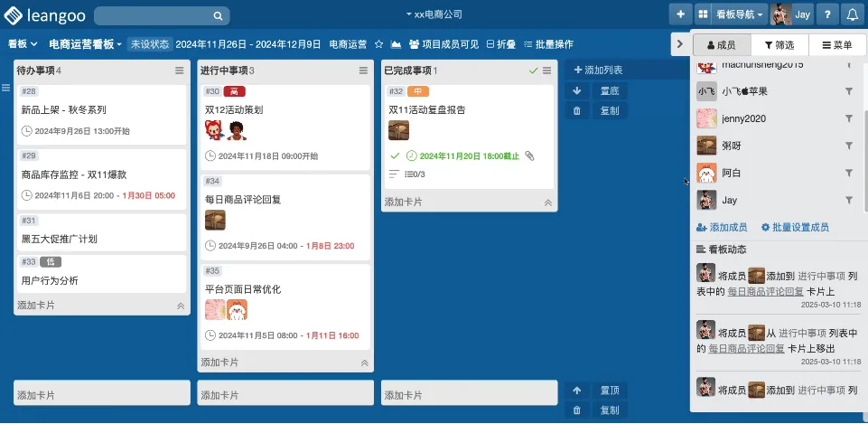
Task: Click the 置顶 button
Action: [610, 391]
